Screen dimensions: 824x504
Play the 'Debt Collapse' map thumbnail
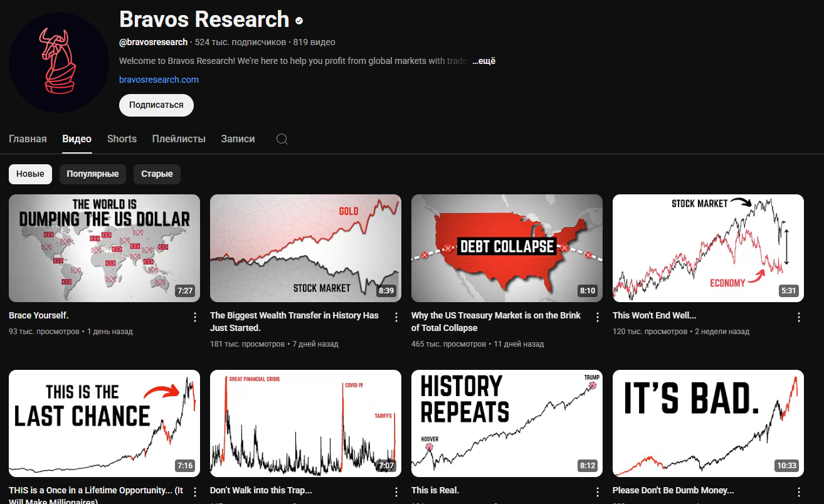pos(507,248)
